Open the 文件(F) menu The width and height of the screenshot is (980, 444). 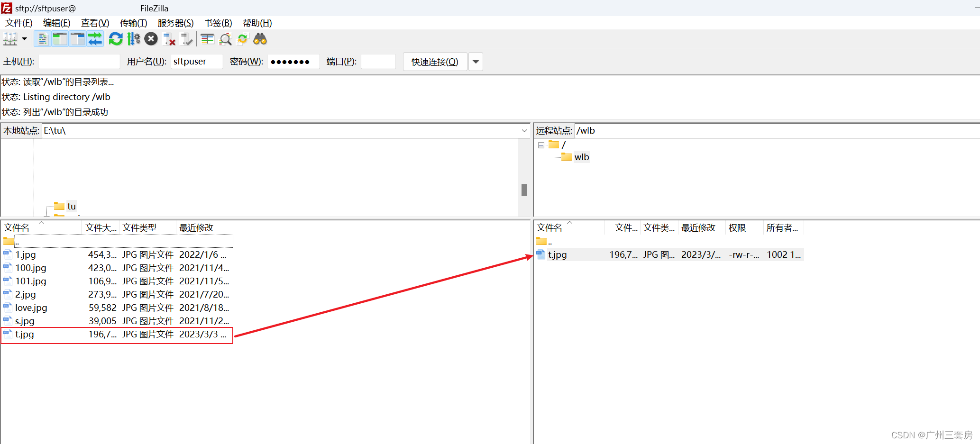point(19,23)
